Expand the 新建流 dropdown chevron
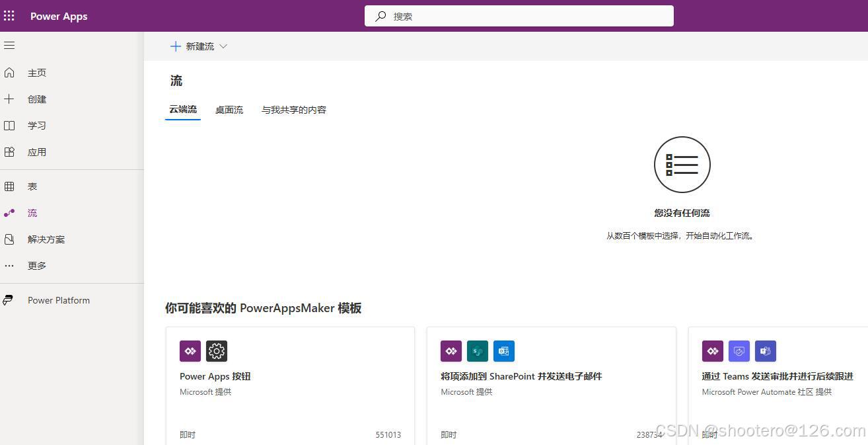 pyautogui.click(x=223, y=46)
